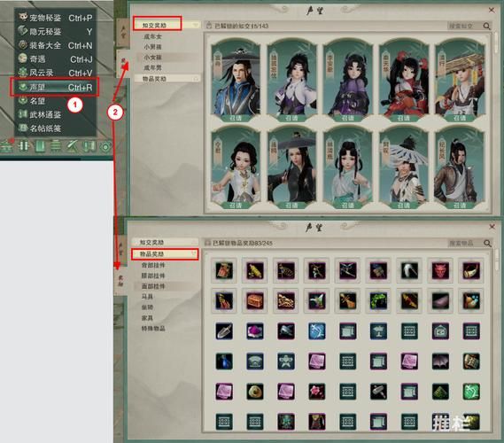The width and height of the screenshot is (504, 443).
Task: Open card of girl in teal-white dress
Action: (348, 166)
